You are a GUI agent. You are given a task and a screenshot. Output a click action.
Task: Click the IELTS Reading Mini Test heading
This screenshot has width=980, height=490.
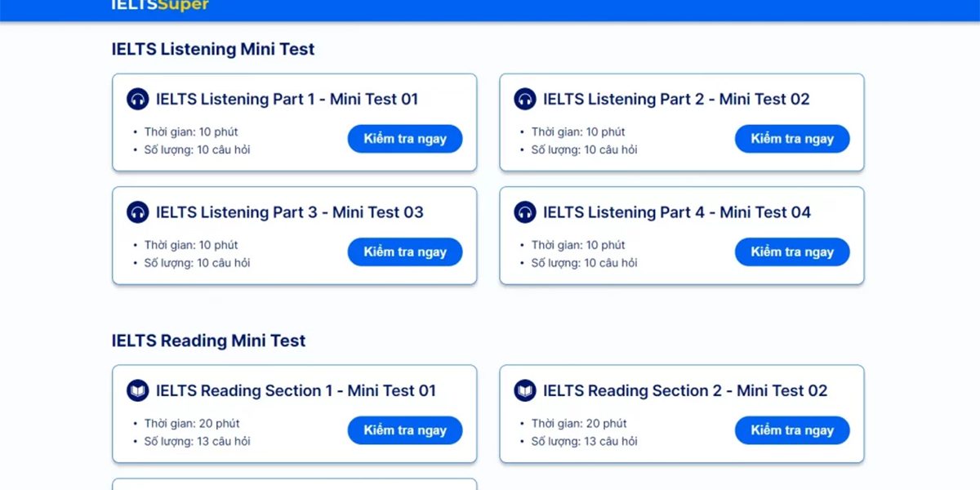(x=208, y=341)
